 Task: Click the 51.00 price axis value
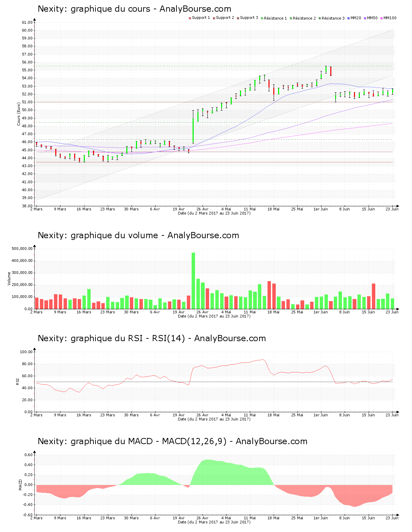pos(27,102)
